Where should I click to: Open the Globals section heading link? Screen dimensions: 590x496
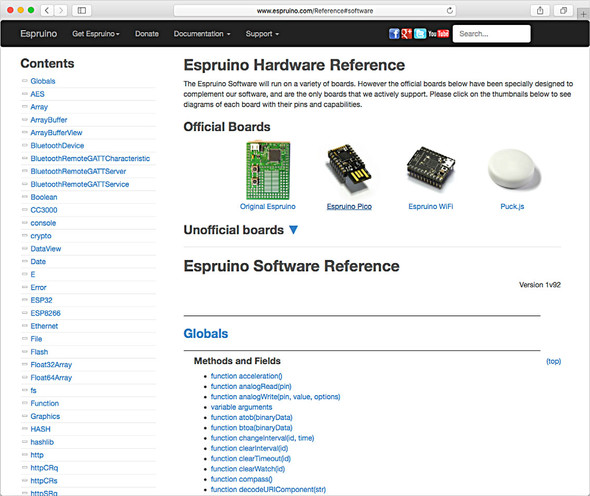206,333
